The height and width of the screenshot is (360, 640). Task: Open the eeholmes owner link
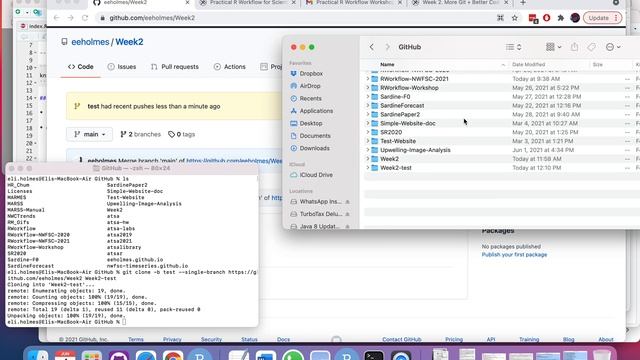tap(90, 42)
